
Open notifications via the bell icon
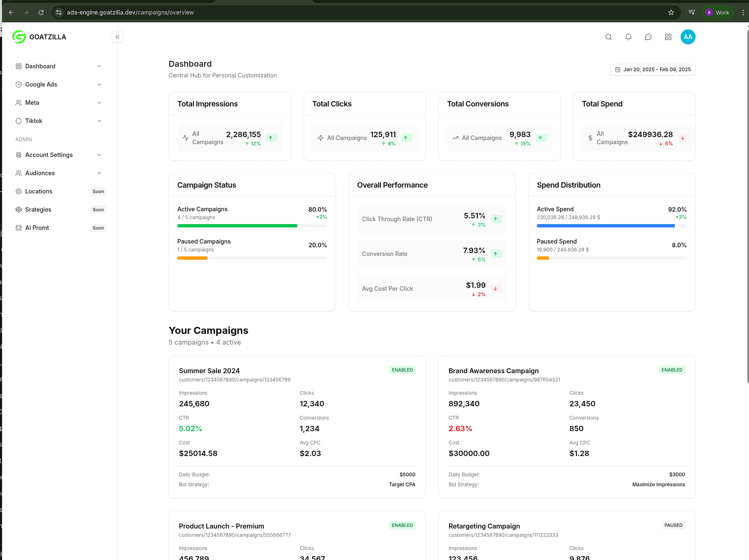(628, 37)
